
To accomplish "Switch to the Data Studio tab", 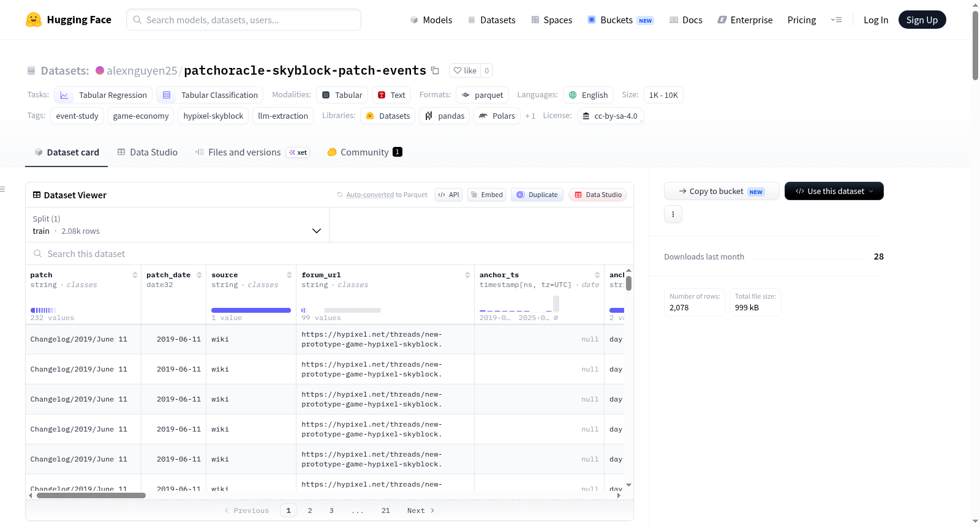I will tap(148, 152).
